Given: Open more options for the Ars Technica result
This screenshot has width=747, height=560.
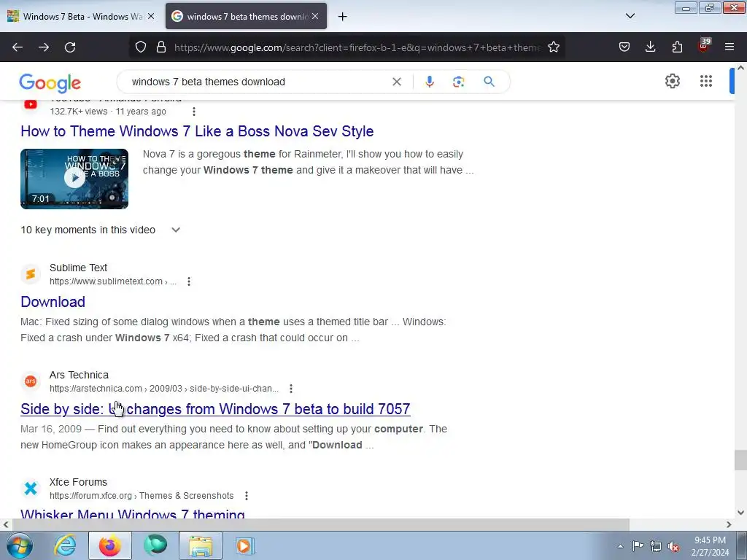Looking at the screenshot, I should coord(290,389).
